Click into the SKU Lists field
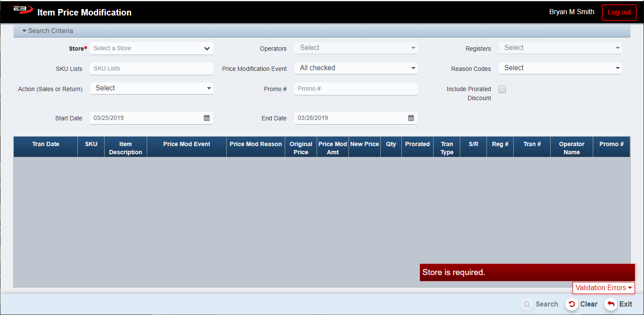 coord(151,68)
